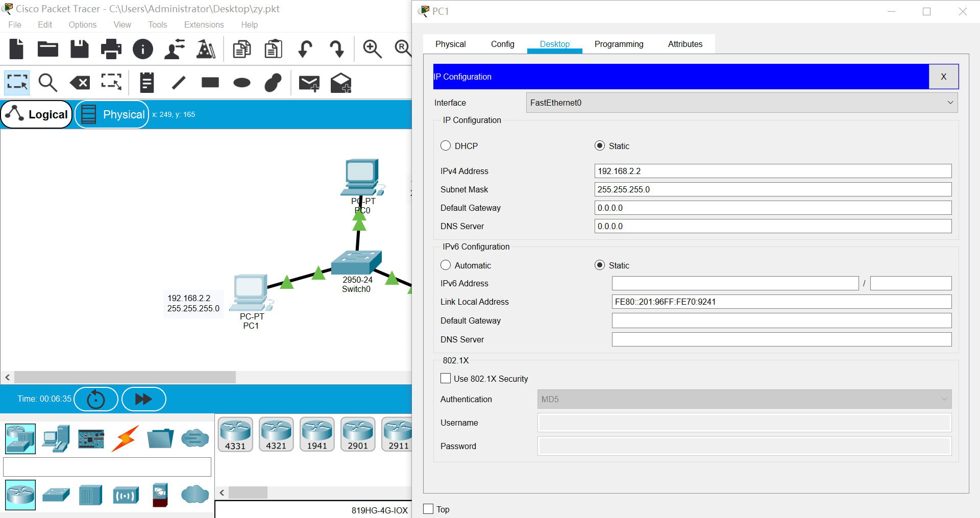Choose the Inspect magnifier tool
Image resolution: width=980 pixels, height=518 pixels.
tap(48, 83)
